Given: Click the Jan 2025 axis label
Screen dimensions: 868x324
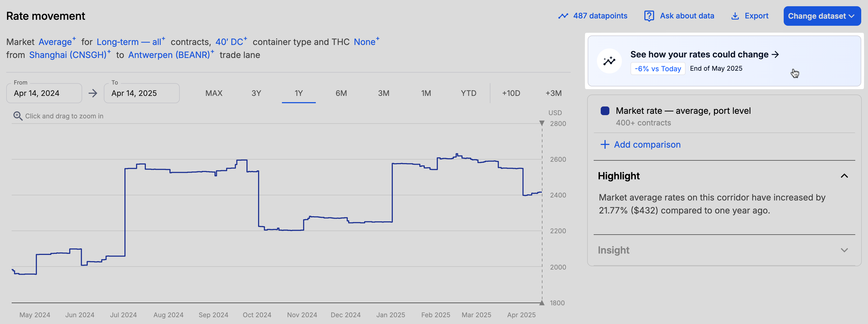Looking at the screenshot, I should (391, 315).
